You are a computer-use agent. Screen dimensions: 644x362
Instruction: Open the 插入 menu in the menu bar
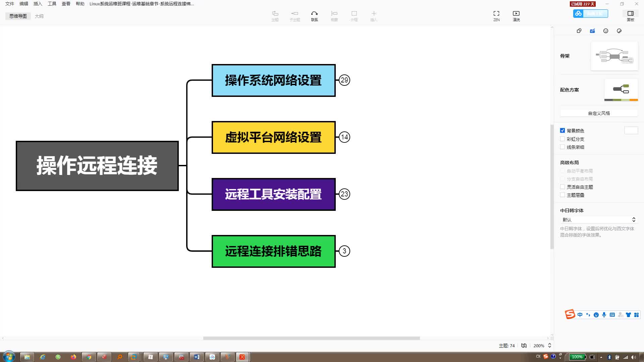[38, 4]
